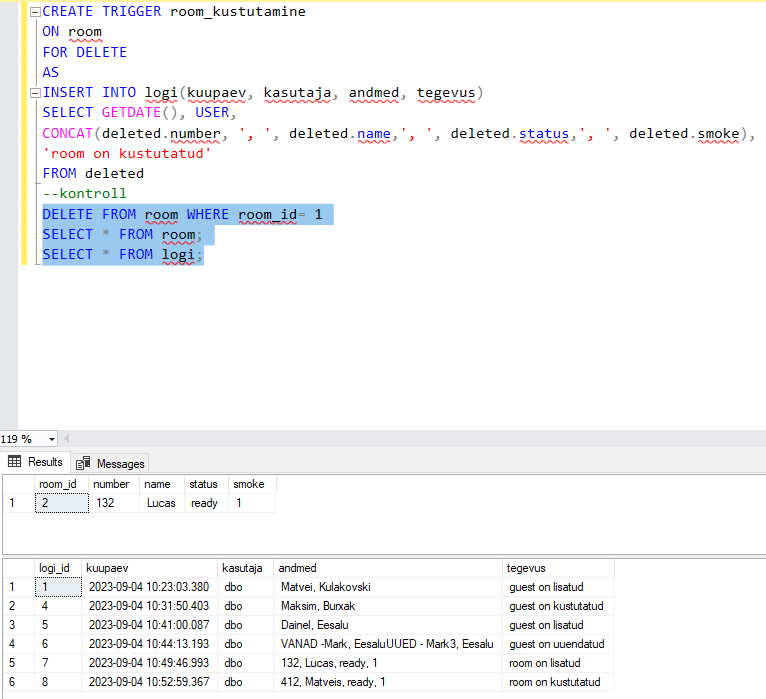The width and height of the screenshot is (766, 699).
Task: Click the guest on uuendatud cell
Action: [x=558, y=644]
